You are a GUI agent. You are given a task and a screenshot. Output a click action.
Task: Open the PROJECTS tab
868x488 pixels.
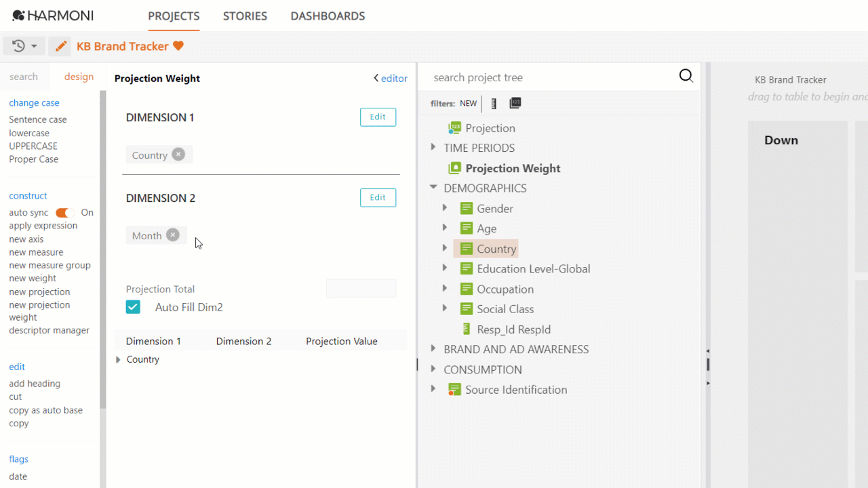pos(174,16)
